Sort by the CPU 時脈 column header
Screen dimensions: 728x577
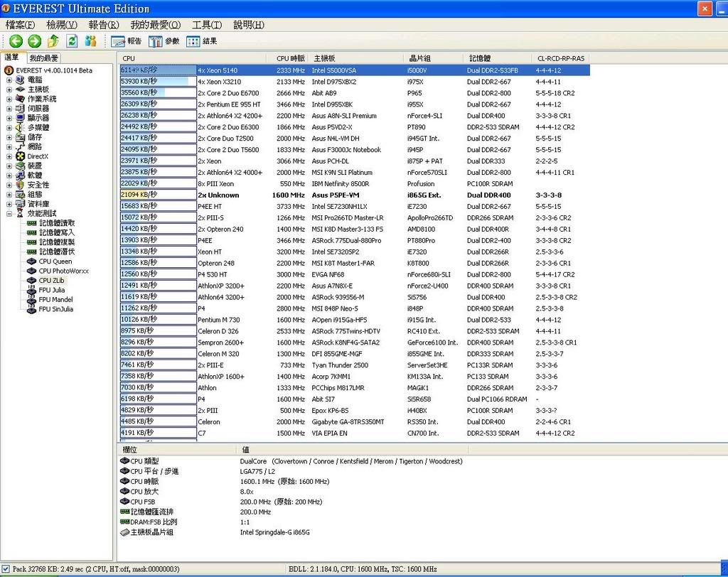(x=287, y=58)
